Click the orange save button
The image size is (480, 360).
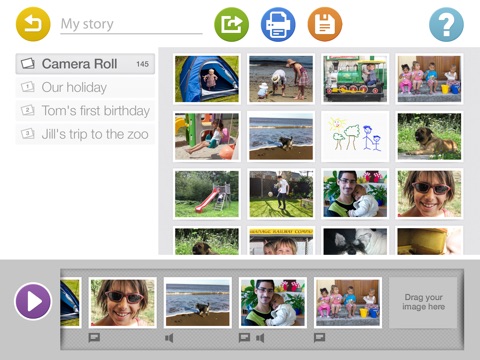point(325,24)
